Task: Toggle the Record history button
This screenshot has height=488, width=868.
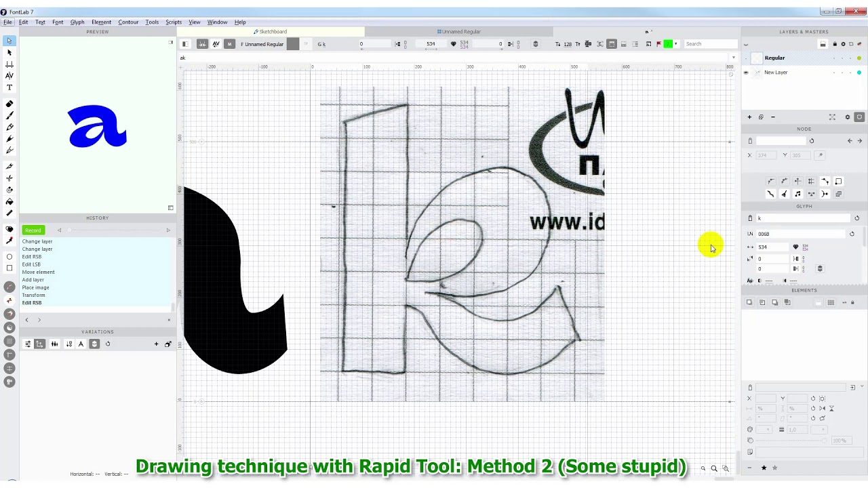Action: point(33,230)
